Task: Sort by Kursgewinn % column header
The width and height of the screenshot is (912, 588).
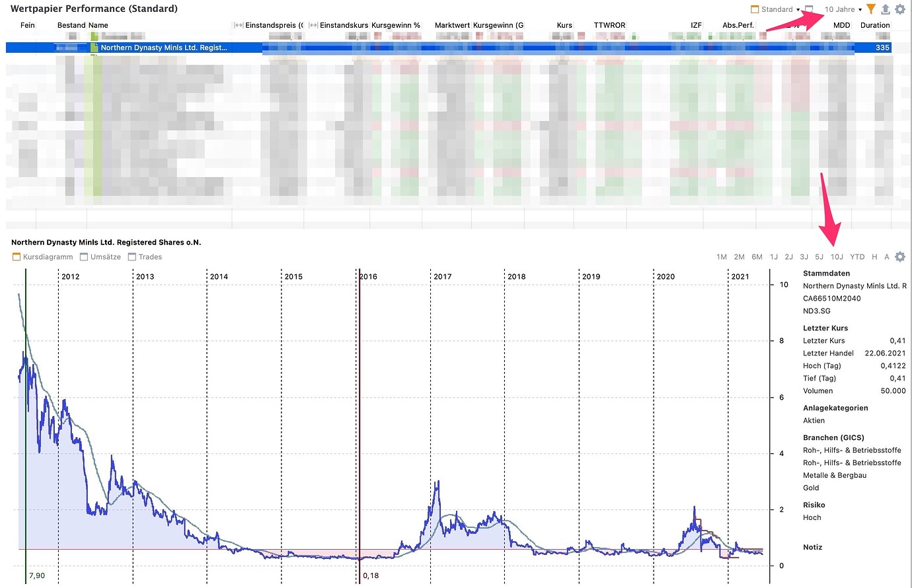Action: coord(396,25)
